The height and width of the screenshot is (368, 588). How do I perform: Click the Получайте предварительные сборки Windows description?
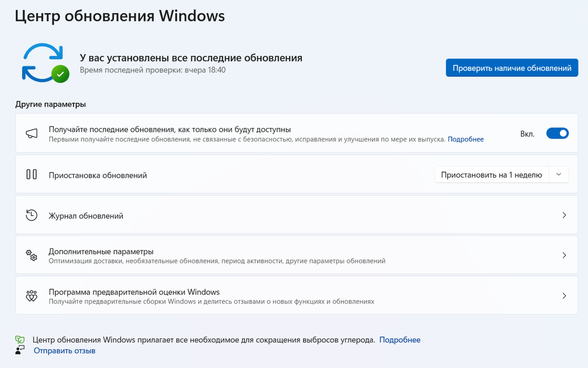[x=211, y=301]
